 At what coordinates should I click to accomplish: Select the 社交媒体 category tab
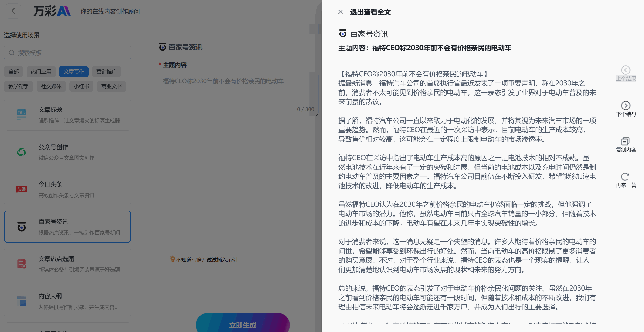(x=51, y=86)
